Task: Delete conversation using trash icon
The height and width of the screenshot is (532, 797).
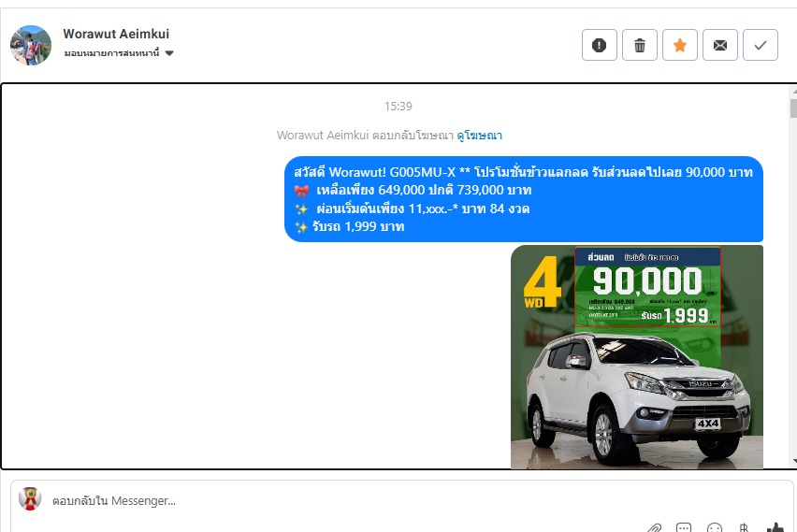Action: click(640, 45)
